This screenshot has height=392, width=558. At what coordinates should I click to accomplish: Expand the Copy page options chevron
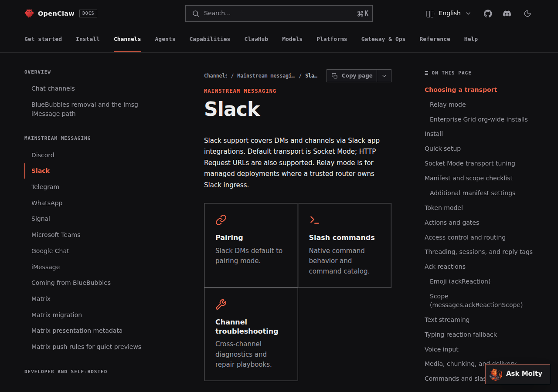coord(384,76)
